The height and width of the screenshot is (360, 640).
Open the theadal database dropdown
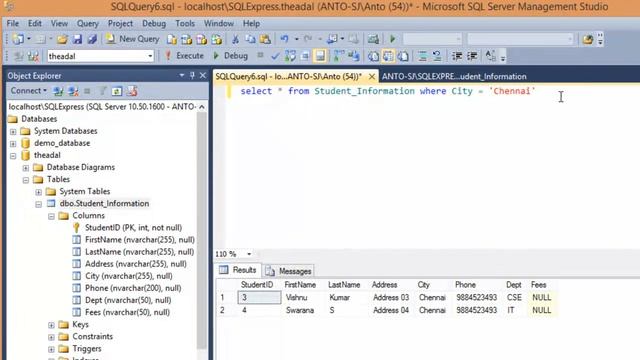click(150, 56)
